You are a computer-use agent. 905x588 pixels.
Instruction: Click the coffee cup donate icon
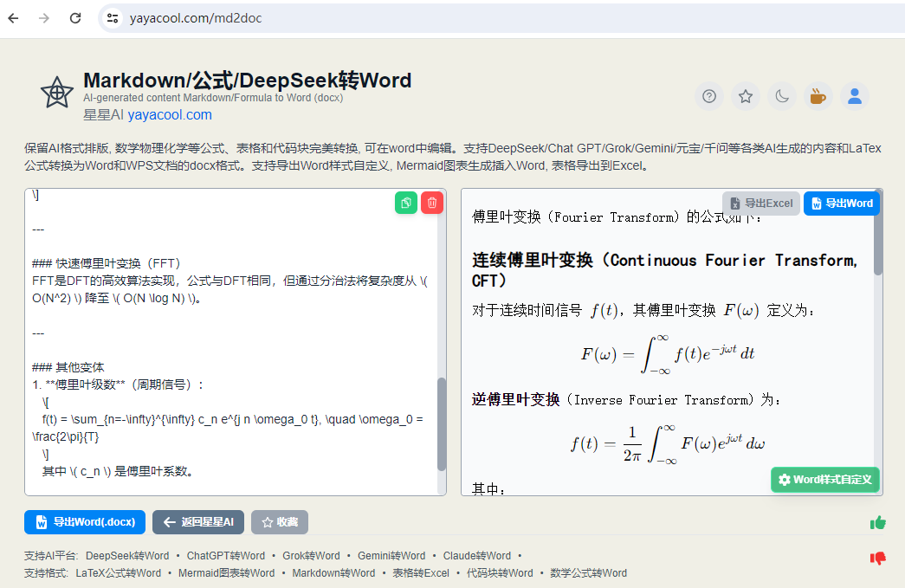[x=818, y=96]
